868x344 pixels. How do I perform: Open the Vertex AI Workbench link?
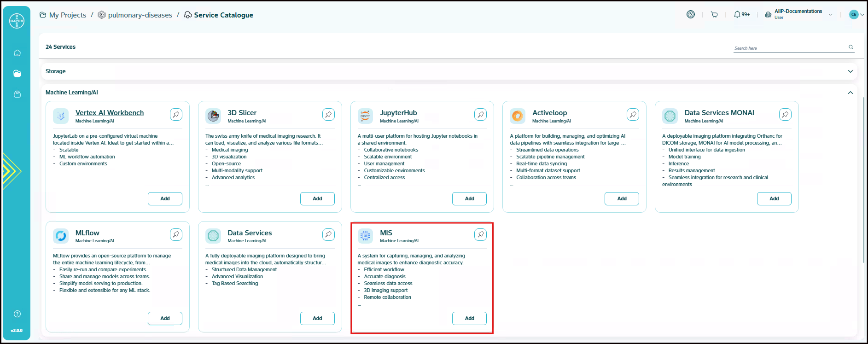110,113
